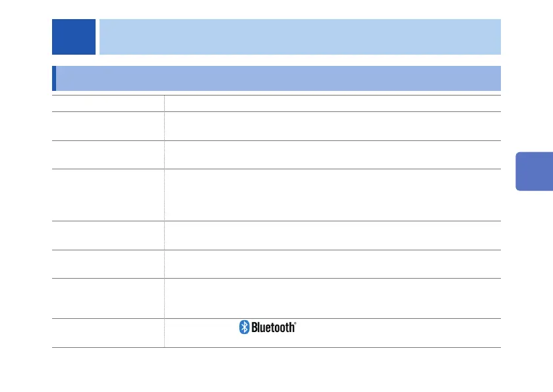Click the second table row's right cell
Viewport: 553px width, 392px height.
(x=332, y=126)
